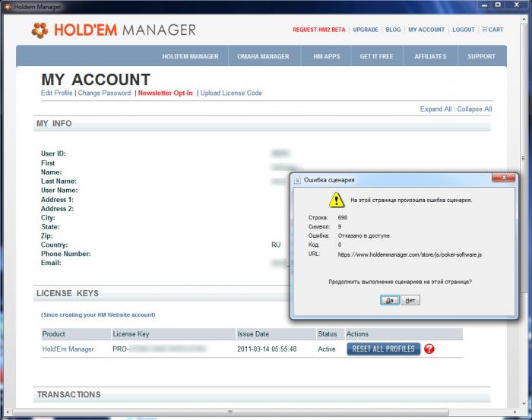Click the Reset All Profiles button
This screenshot has height=420, width=532.
[x=383, y=349]
